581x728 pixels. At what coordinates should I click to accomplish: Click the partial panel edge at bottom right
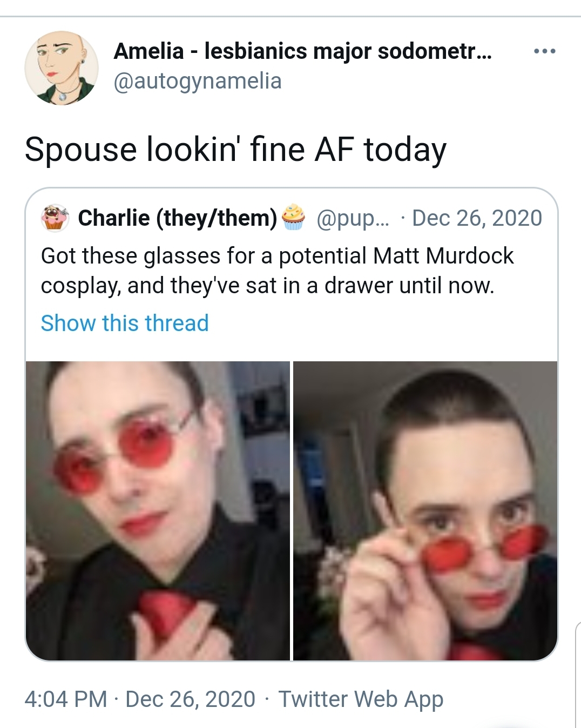point(577,674)
